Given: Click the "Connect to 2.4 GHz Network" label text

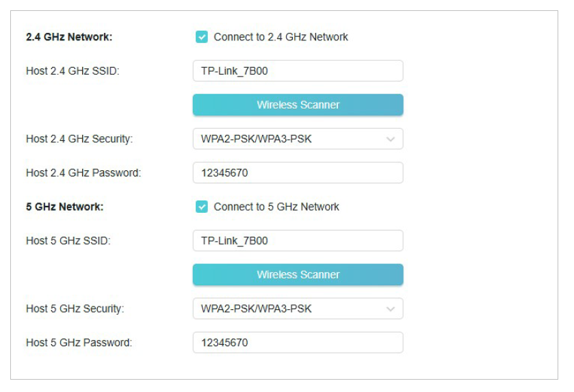Looking at the screenshot, I should tap(281, 37).
